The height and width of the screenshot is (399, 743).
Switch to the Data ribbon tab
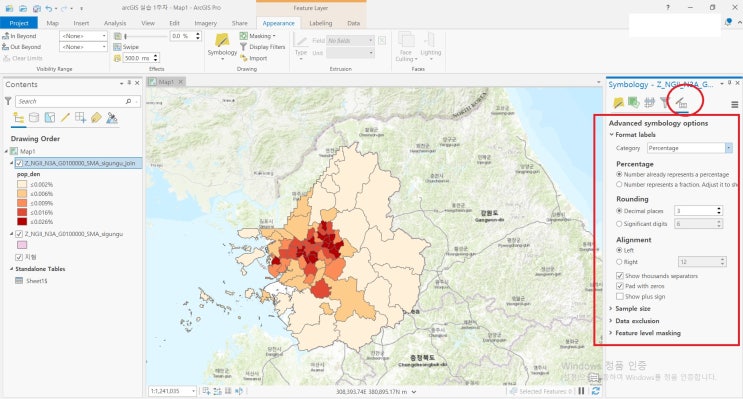(x=353, y=23)
